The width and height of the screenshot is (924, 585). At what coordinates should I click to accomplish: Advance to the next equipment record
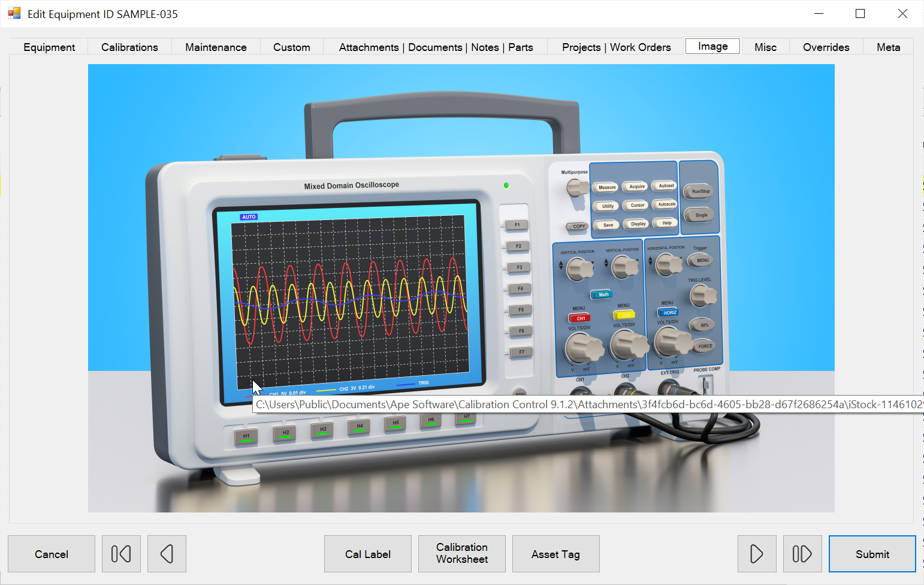point(756,553)
